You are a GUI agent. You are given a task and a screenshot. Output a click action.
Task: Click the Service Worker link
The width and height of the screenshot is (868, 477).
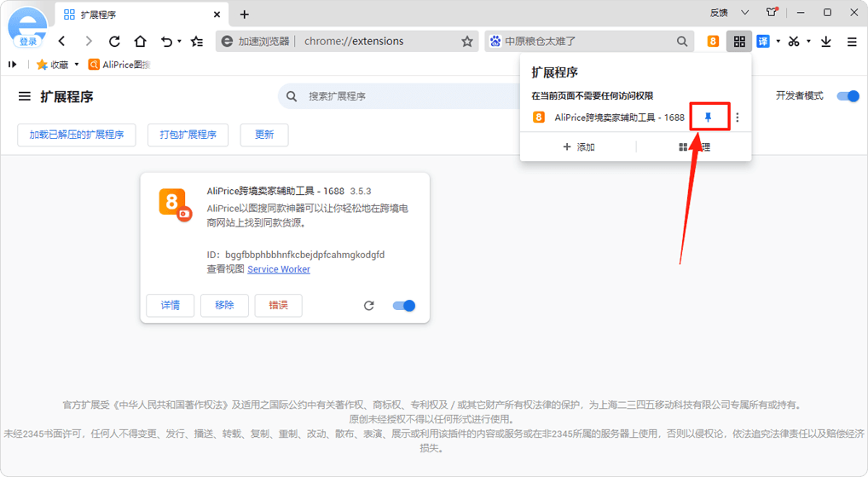pyautogui.click(x=279, y=269)
